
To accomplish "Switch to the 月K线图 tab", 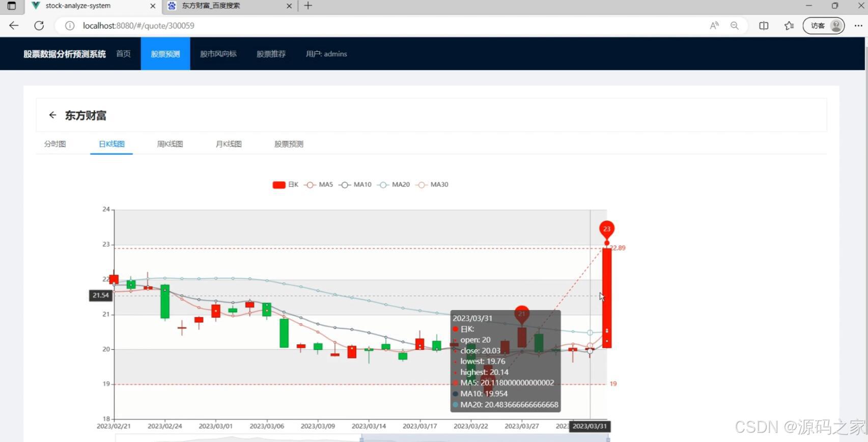I will pyautogui.click(x=229, y=144).
